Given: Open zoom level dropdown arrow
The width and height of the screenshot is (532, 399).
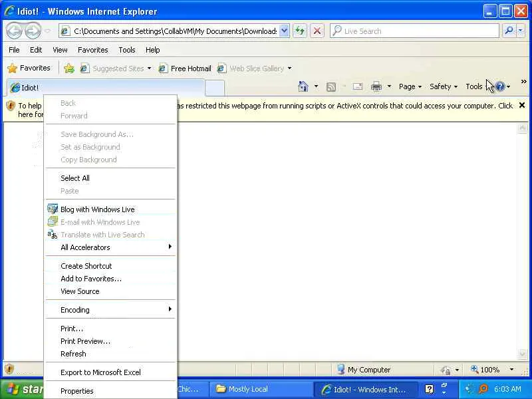Looking at the screenshot, I should 511,369.
